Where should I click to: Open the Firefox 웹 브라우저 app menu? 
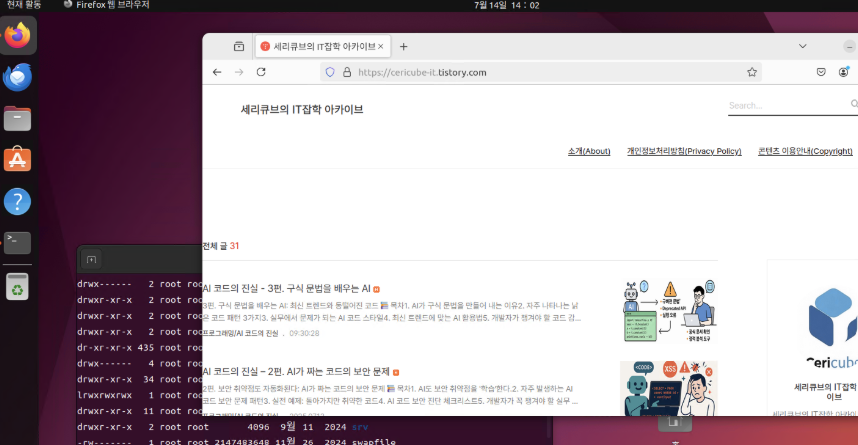pos(106,5)
